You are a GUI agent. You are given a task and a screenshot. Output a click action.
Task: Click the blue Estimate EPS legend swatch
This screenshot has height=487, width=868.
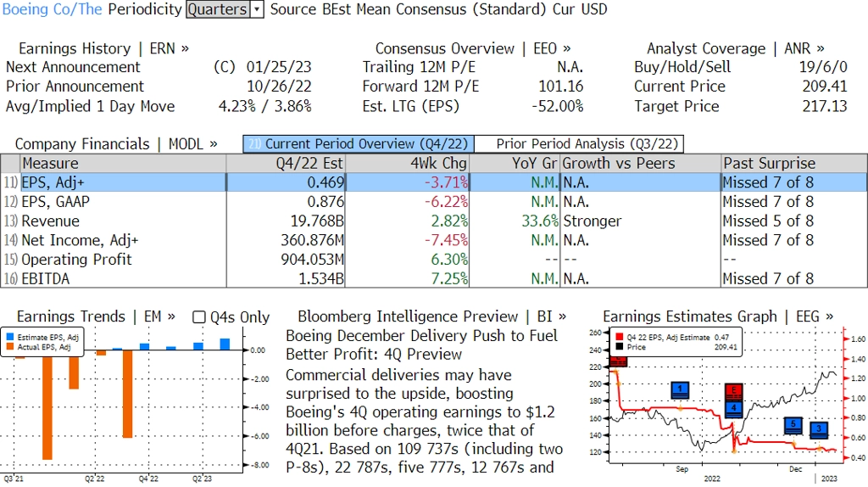coord(10,338)
